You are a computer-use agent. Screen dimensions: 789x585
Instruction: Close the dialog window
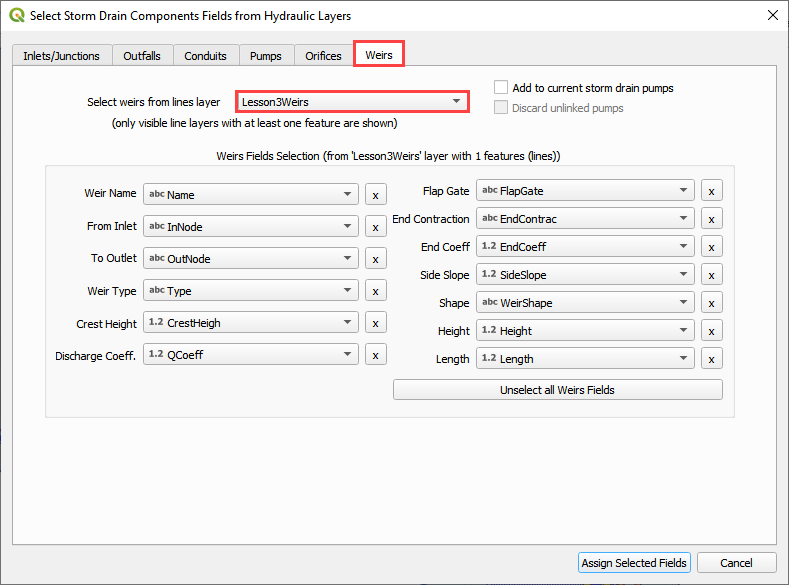pos(771,15)
